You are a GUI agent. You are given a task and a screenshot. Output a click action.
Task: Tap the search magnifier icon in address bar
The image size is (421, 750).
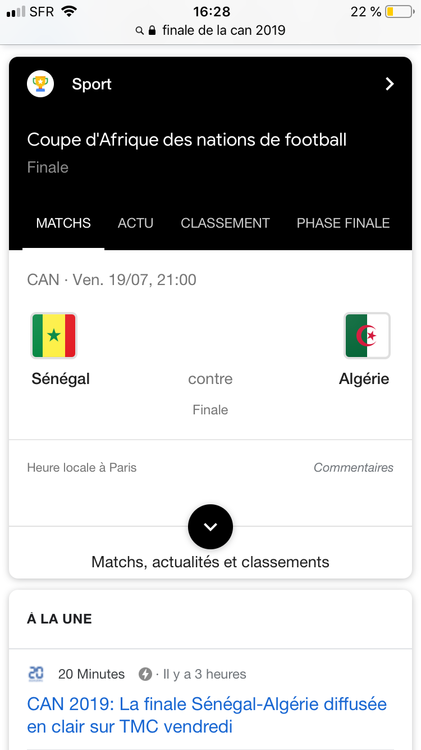(x=139, y=31)
